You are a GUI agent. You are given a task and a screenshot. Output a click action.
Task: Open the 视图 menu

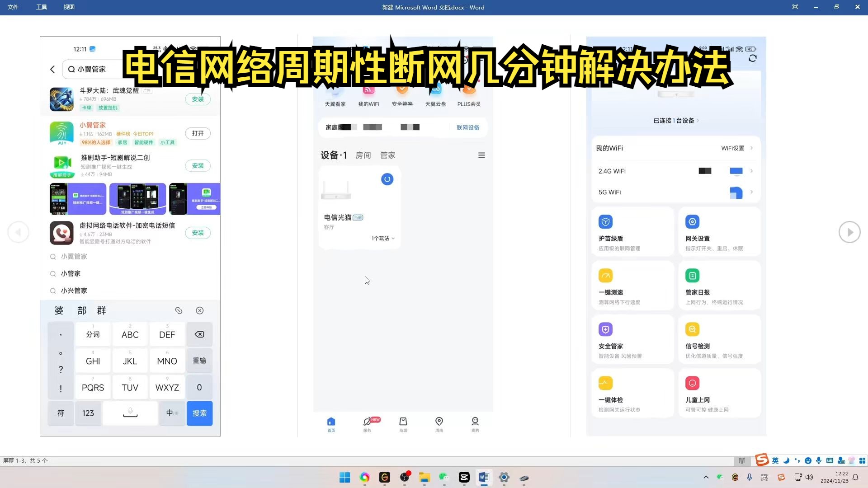(69, 7)
